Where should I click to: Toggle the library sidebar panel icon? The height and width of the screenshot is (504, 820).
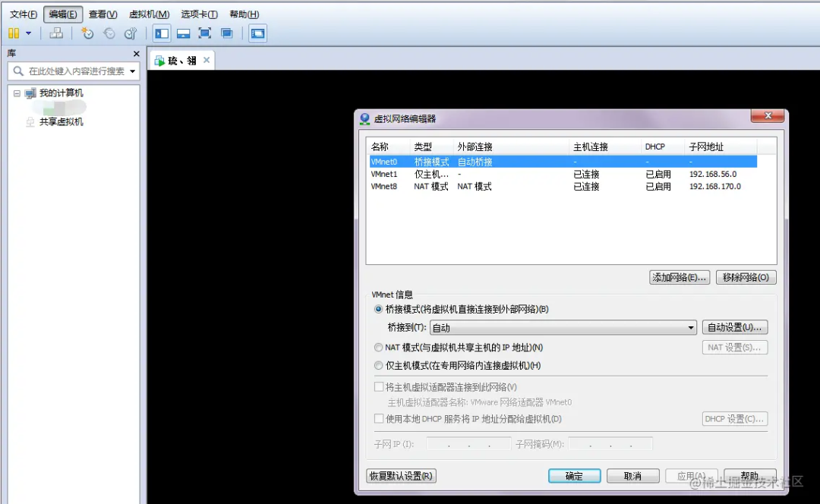(x=161, y=33)
